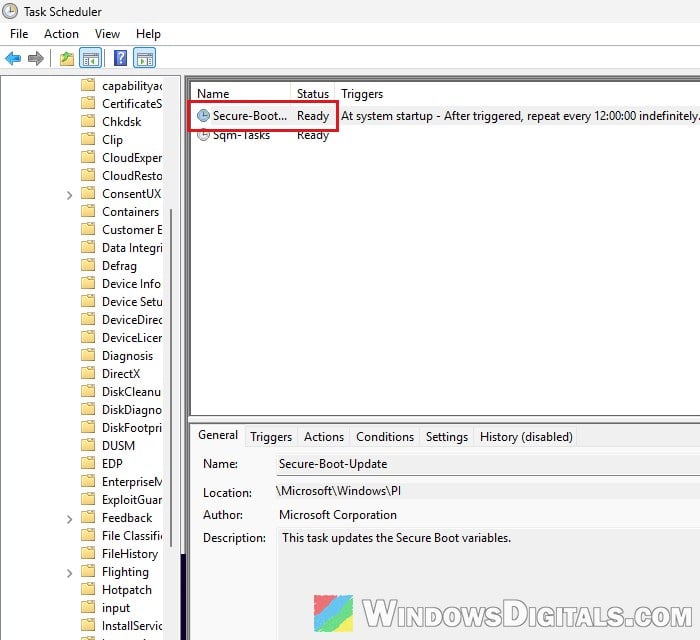Select the Data Integri folder in tree
Viewport: 700px width, 640px height.
(132, 248)
